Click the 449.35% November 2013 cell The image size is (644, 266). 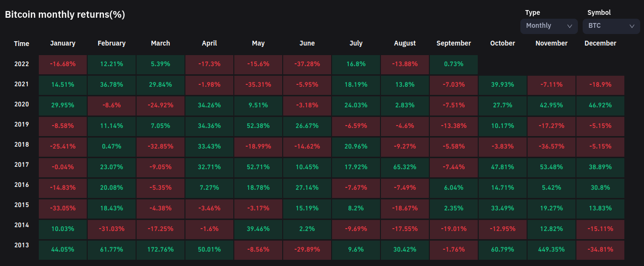[552, 249]
